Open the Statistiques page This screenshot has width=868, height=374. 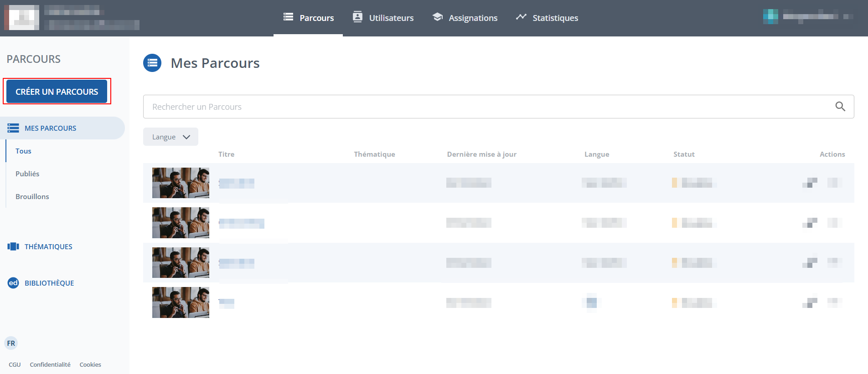[547, 18]
